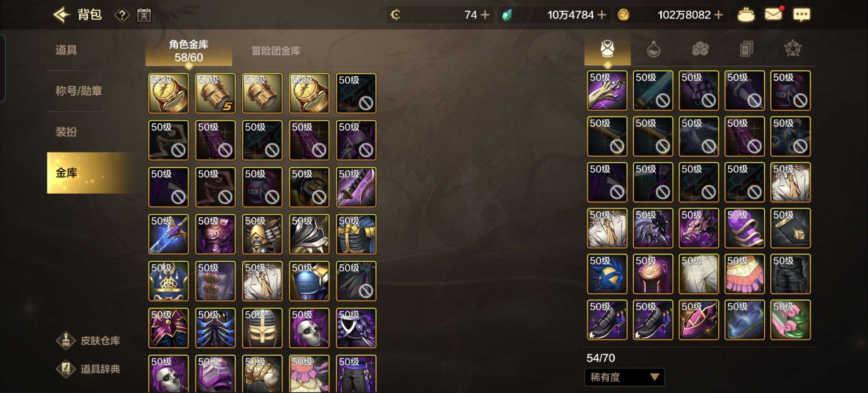The width and height of the screenshot is (868, 393).
Task: Open the help question mark icon
Action: (122, 15)
